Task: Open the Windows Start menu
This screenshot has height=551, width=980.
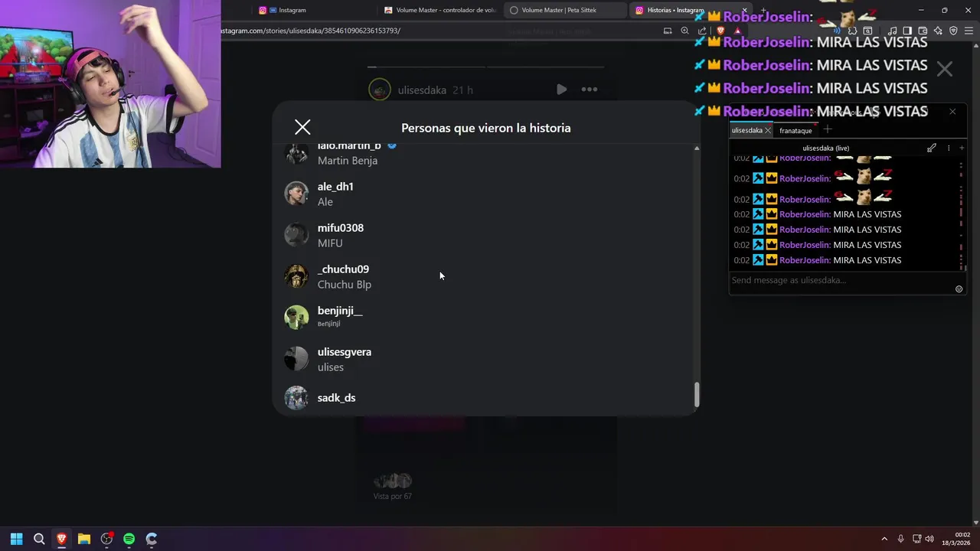Action: [17, 539]
